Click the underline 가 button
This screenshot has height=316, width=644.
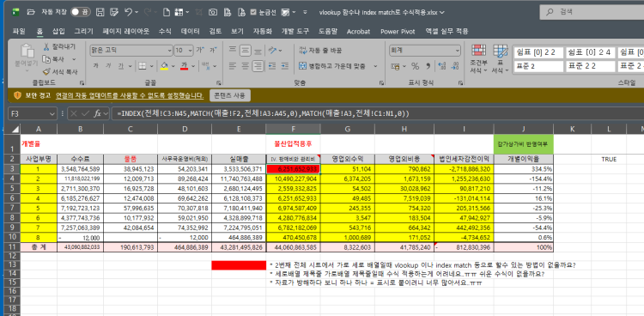[121, 66]
